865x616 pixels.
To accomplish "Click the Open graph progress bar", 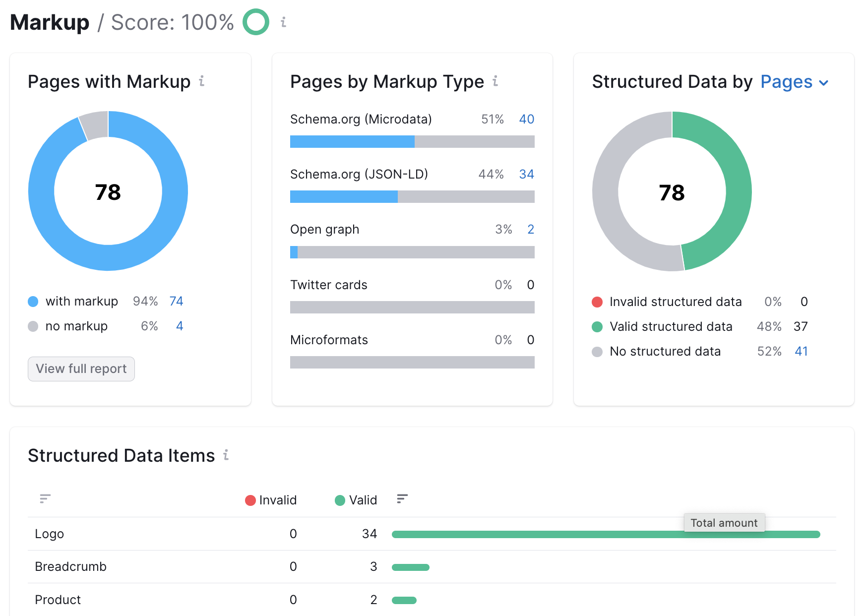I will pyautogui.click(x=412, y=252).
